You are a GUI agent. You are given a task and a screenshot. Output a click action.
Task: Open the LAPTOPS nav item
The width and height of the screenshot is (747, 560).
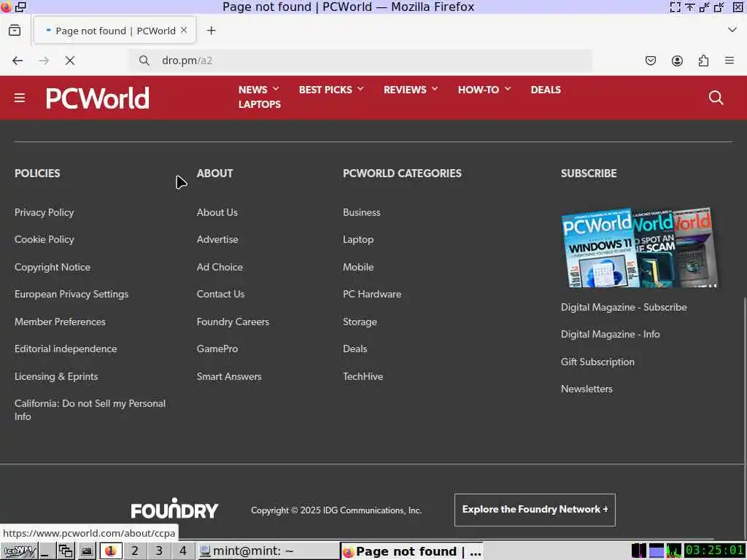[260, 104]
